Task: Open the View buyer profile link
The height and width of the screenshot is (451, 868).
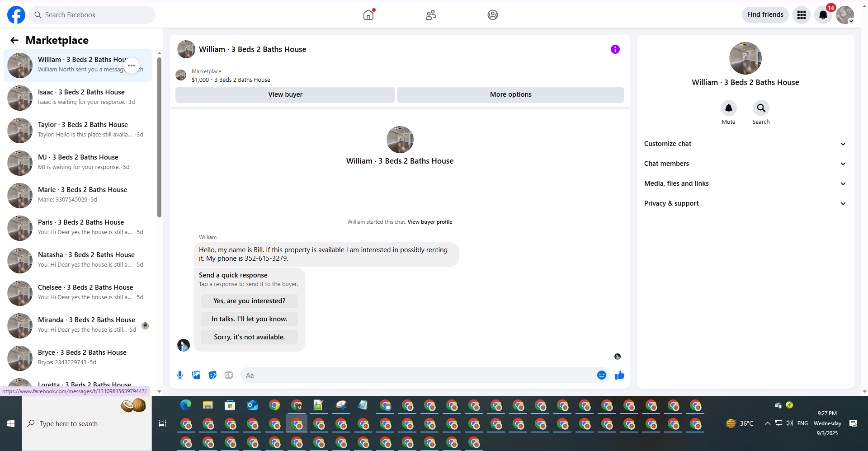Action: click(430, 222)
